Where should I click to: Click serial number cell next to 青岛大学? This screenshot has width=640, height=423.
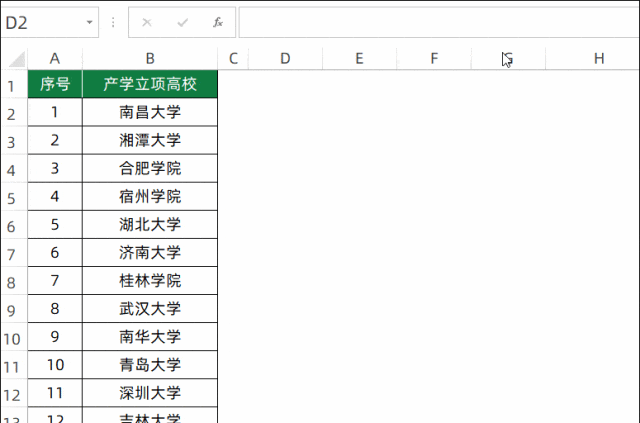(55, 365)
